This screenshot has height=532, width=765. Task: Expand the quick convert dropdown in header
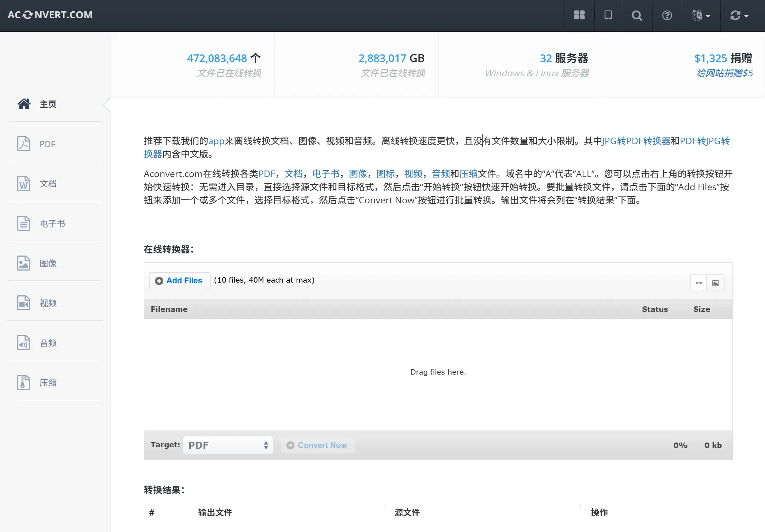coord(739,15)
